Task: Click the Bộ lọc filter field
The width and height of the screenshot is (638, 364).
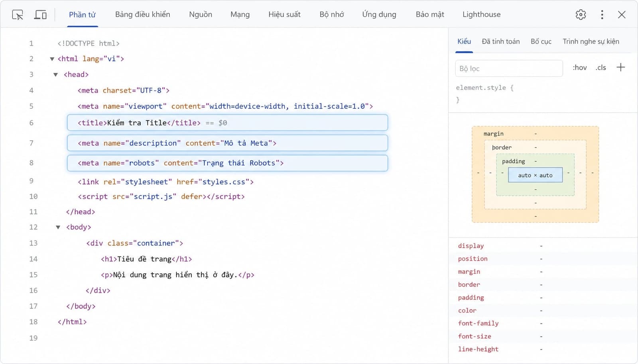Action: [509, 68]
